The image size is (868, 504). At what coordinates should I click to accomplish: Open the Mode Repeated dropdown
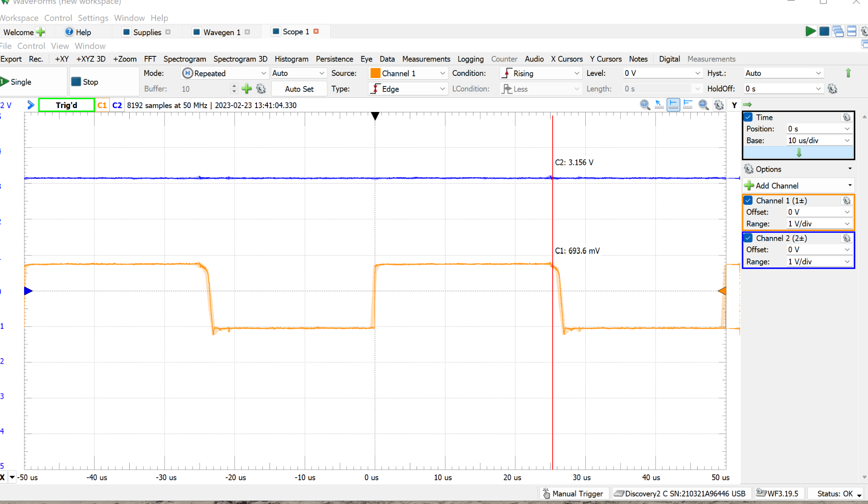pyautogui.click(x=224, y=73)
